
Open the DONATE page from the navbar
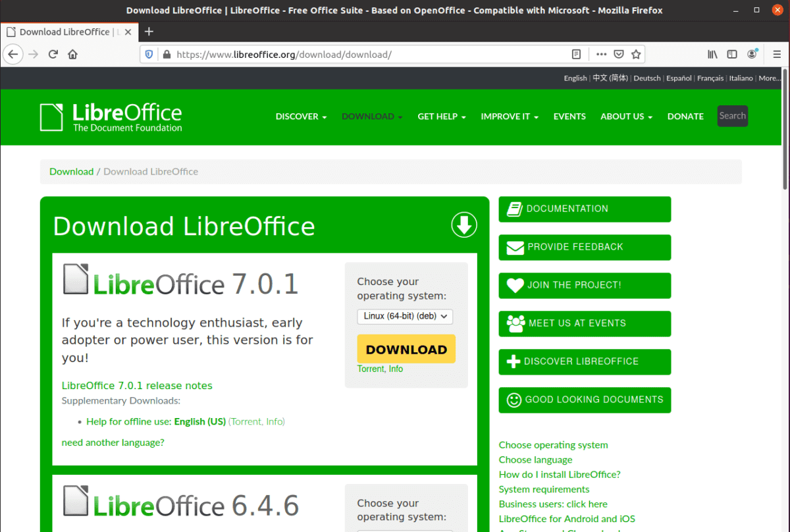(685, 117)
